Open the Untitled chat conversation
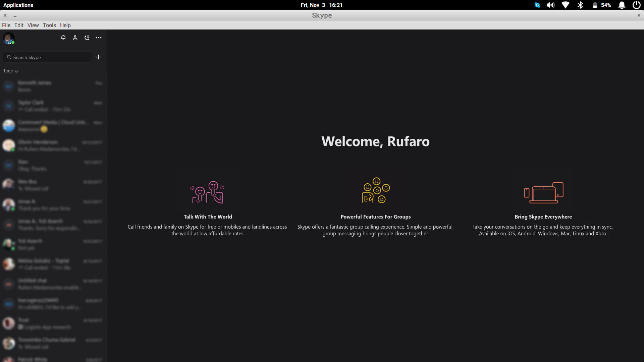Image resolution: width=644 pixels, height=362 pixels. pyautogui.click(x=53, y=284)
